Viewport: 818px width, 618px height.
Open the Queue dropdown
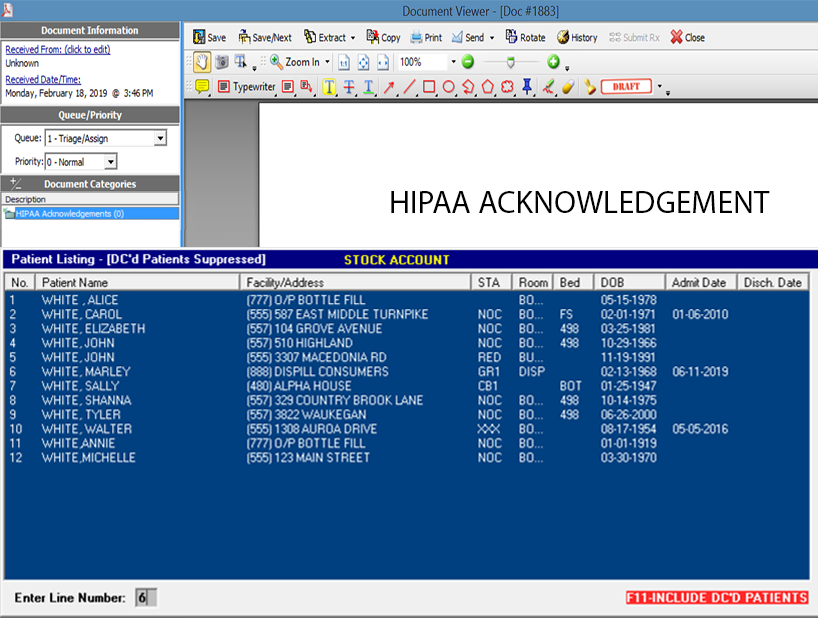point(160,138)
